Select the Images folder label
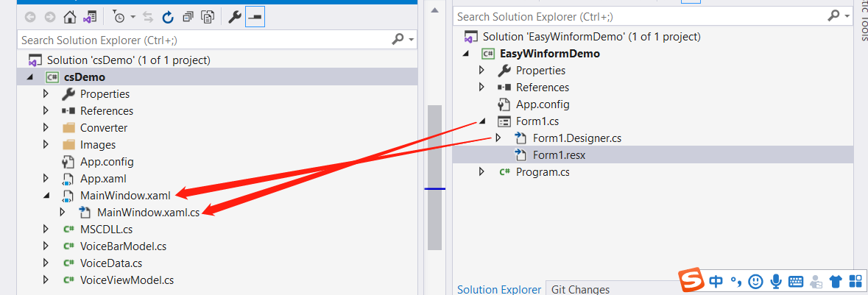The image size is (868, 295). tap(98, 145)
